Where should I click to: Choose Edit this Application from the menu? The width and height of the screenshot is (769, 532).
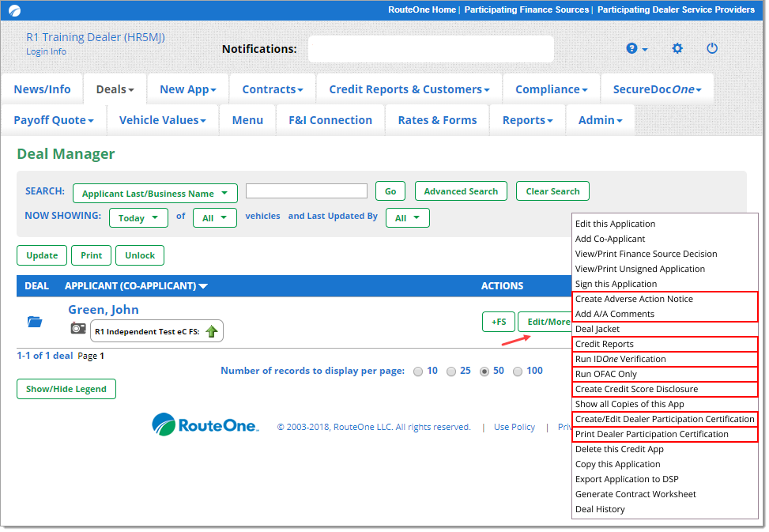point(615,224)
